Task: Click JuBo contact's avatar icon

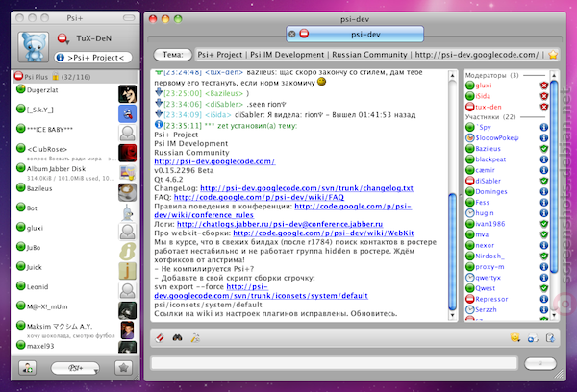Action: (127, 252)
